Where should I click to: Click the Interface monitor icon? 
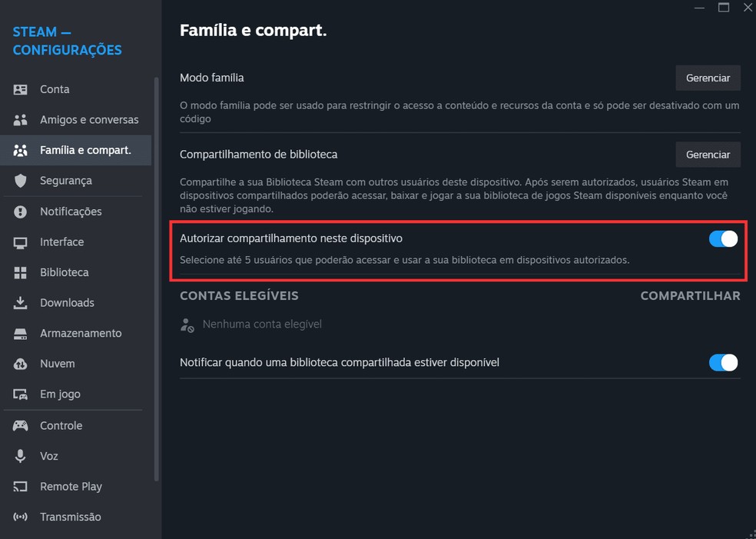point(21,242)
